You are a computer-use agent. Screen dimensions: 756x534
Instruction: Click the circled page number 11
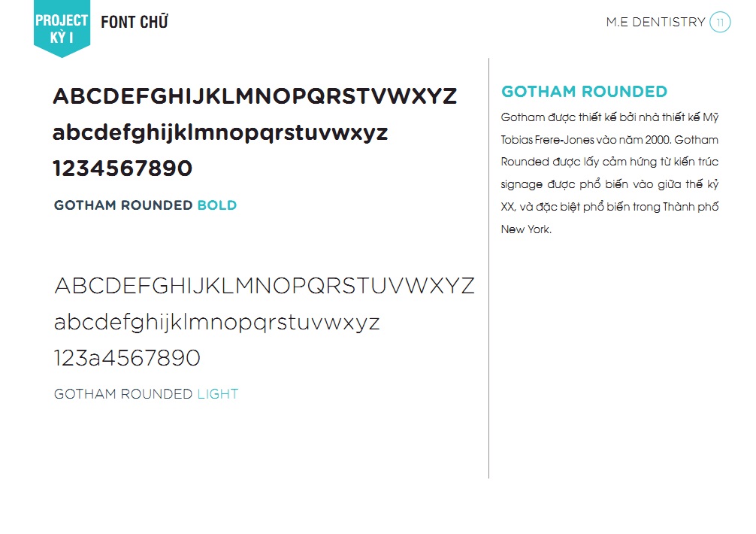pyautogui.click(x=720, y=23)
